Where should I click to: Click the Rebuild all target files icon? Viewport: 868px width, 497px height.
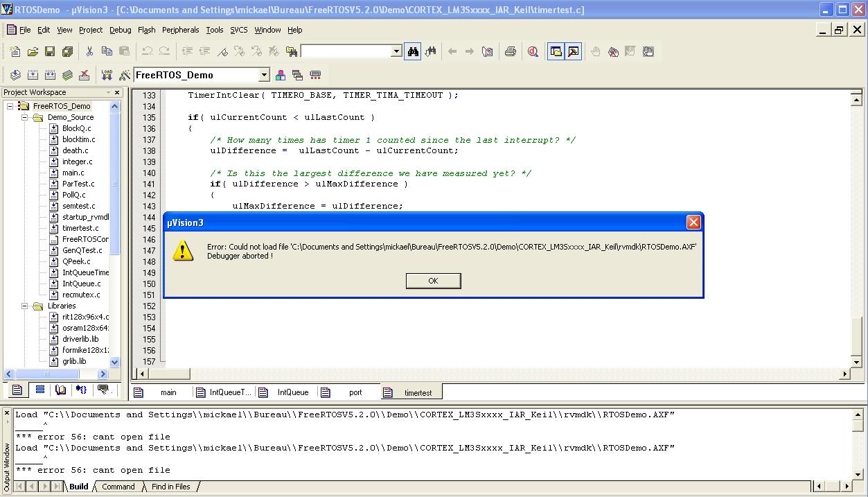pyautogui.click(x=50, y=75)
